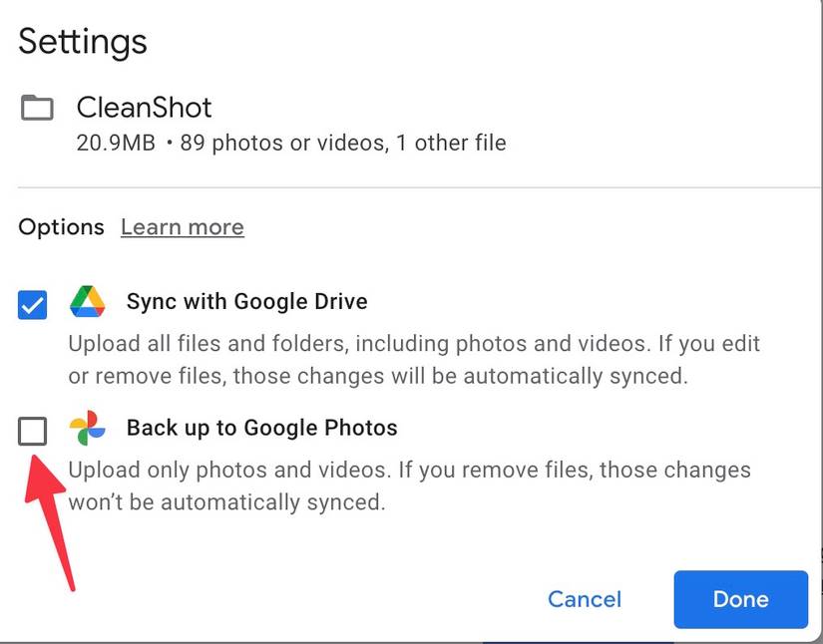This screenshot has height=644, width=823.
Task: Open the Learn more link
Action: click(182, 227)
